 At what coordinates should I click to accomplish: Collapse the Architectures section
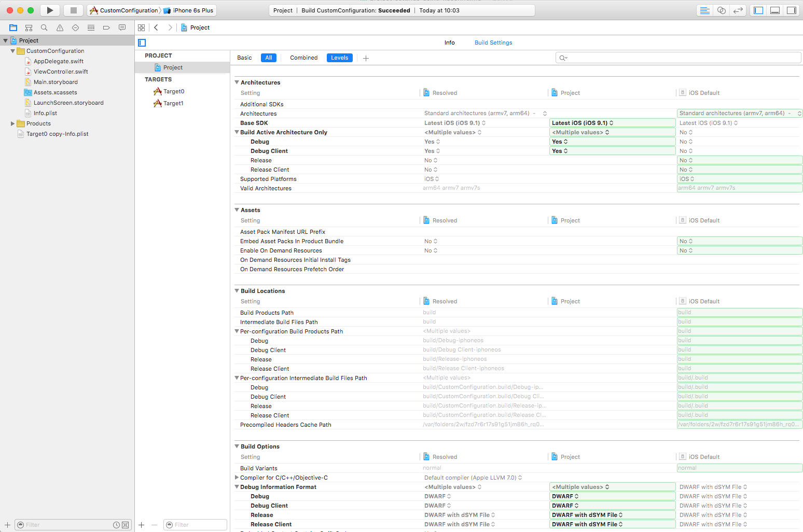(237, 82)
